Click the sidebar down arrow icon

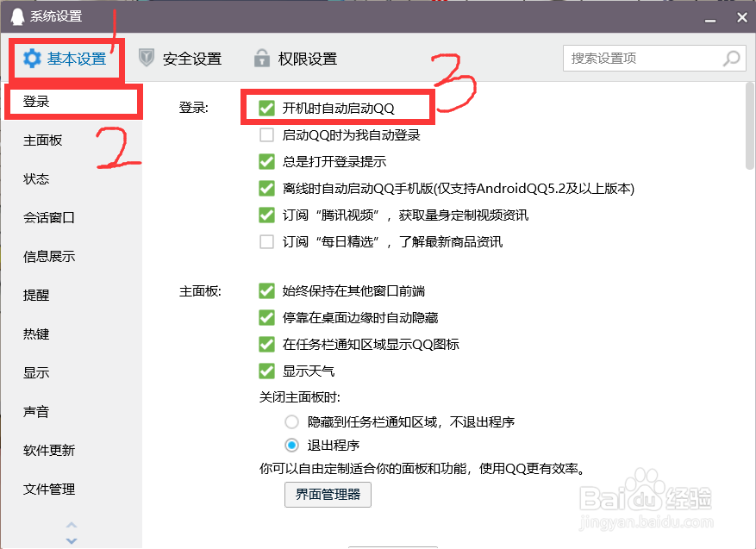(72, 540)
